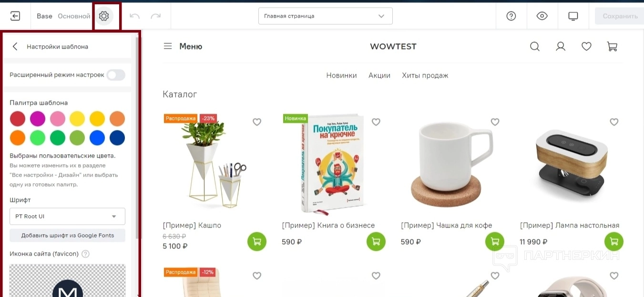Toggle Расширенный режим настроек switch
Screen dimensions: 644x297
[x=116, y=75]
